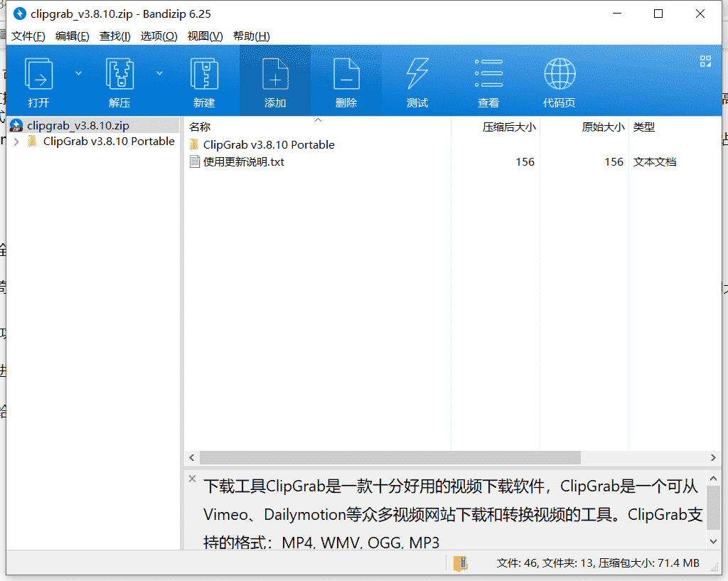
Task: Open the dropdown arrow next to 解压
Action: (x=159, y=73)
